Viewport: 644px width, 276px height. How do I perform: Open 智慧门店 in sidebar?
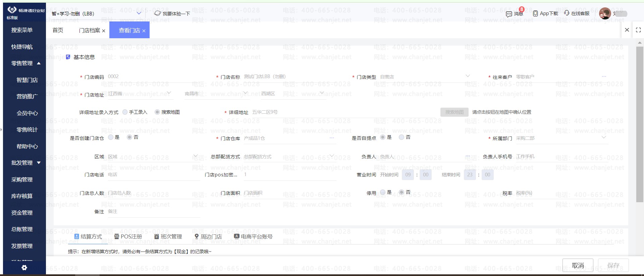[27, 80]
